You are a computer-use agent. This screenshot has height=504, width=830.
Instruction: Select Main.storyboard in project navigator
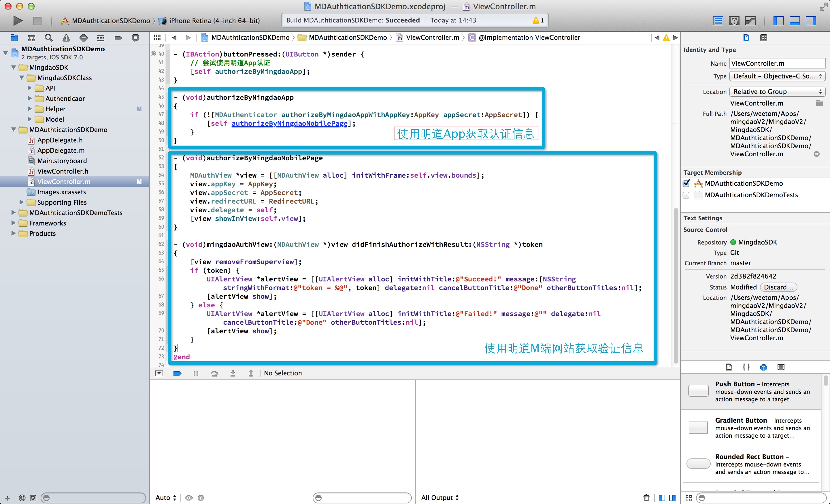coord(62,161)
